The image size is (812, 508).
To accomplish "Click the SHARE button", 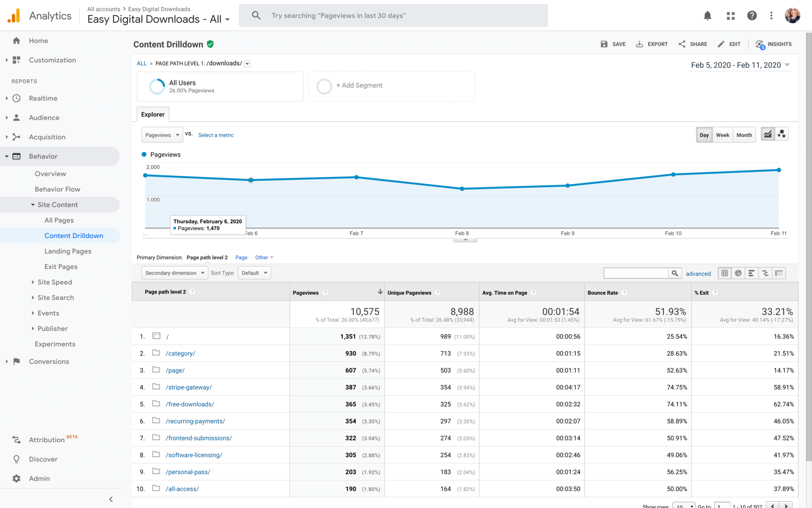I will 693,44.
